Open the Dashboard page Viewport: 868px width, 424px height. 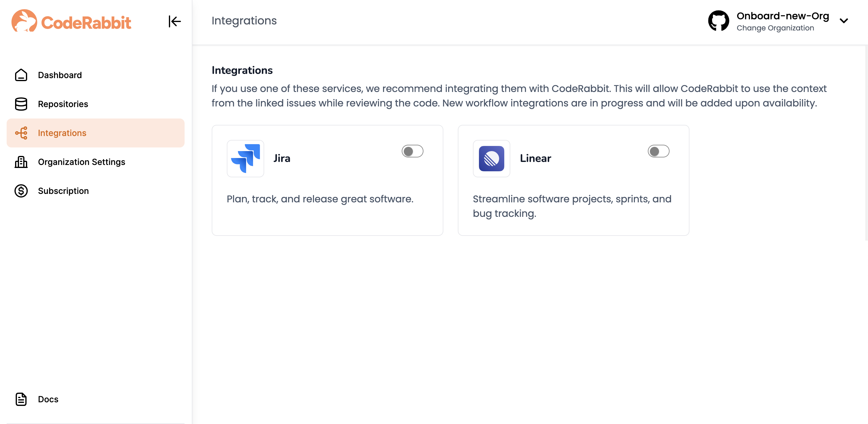pos(95,75)
